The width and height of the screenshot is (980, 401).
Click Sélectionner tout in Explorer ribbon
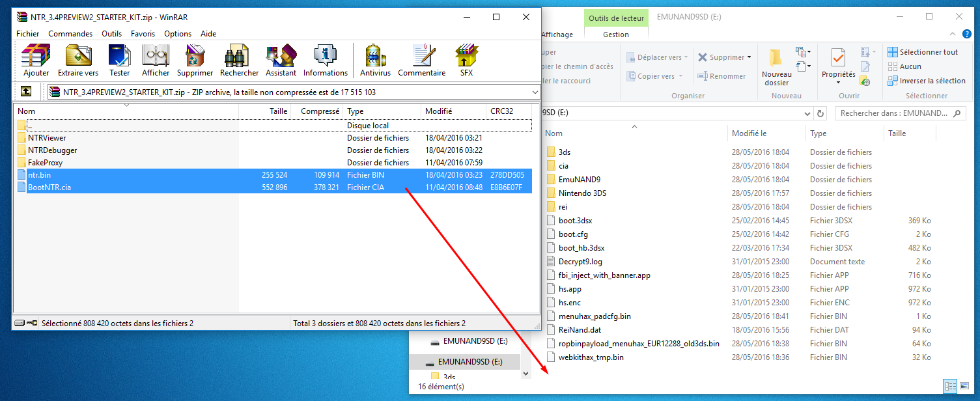923,52
